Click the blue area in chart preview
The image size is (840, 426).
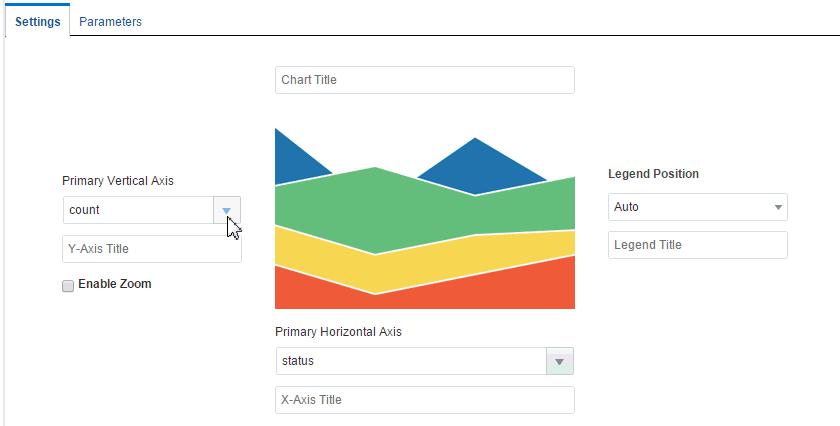coord(475,165)
